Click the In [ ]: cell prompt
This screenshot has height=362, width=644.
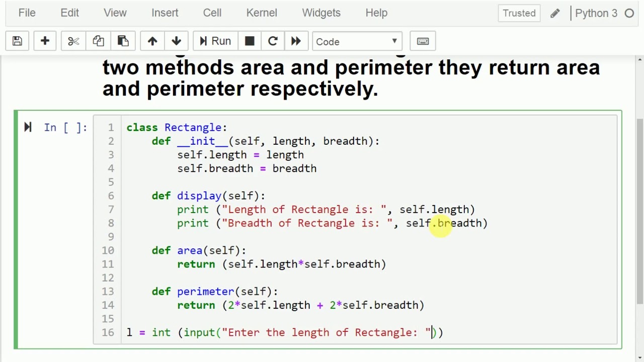[x=65, y=128]
